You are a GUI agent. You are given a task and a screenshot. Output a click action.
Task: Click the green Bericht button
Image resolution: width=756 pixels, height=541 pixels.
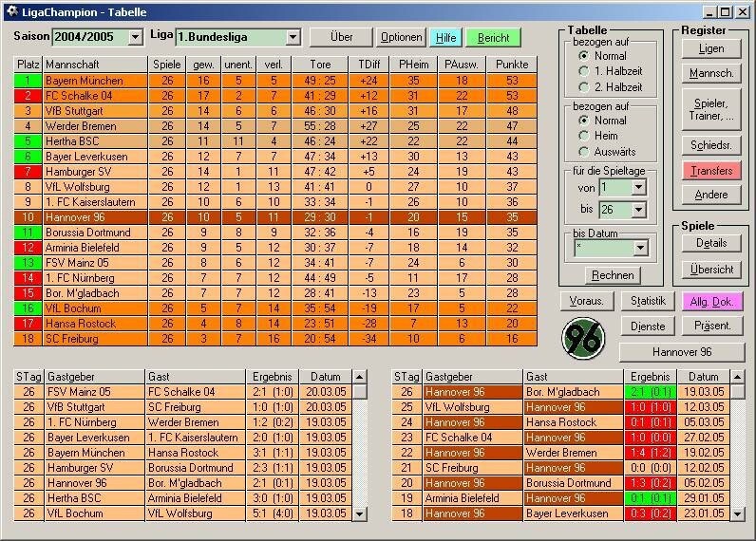pos(493,37)
